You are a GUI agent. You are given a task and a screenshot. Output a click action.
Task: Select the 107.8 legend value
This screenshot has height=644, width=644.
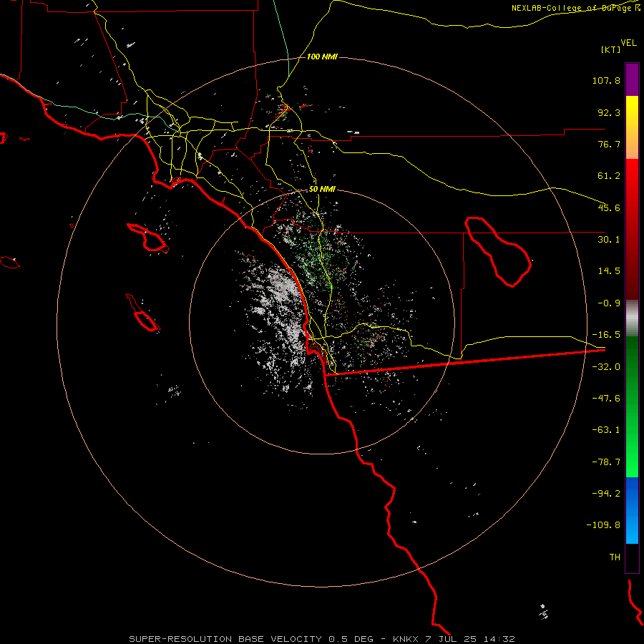[x=606, y=80]
